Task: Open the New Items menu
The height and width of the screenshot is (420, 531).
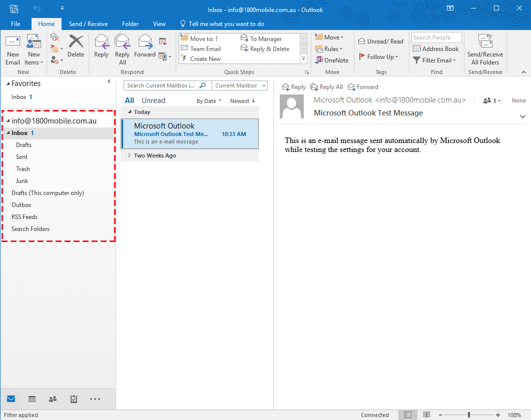Action: 34,50
